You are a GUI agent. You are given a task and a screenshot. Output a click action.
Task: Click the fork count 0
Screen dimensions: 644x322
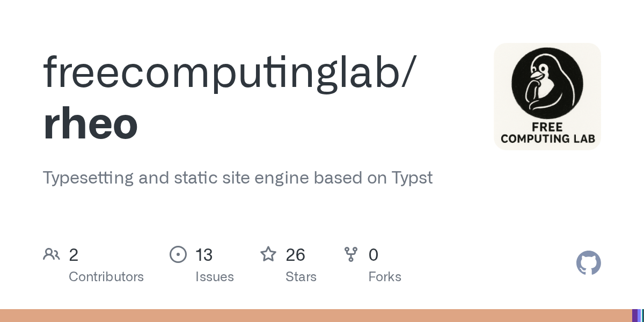point(374,255)
